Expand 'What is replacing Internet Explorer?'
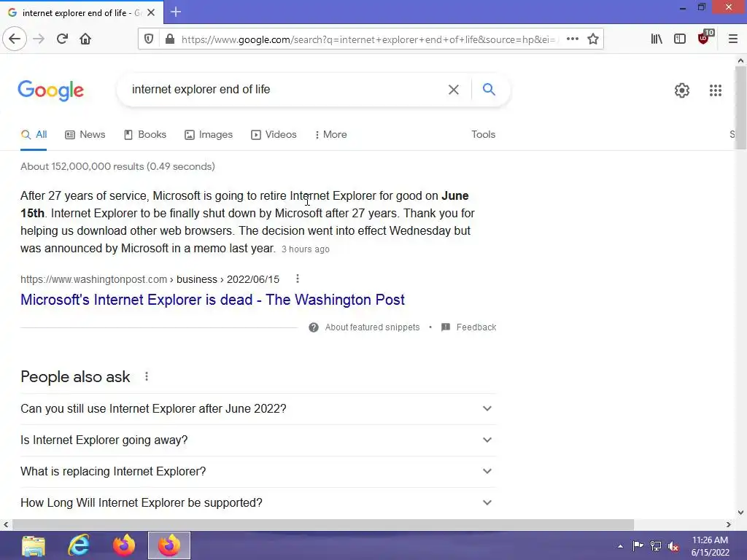 258,472
